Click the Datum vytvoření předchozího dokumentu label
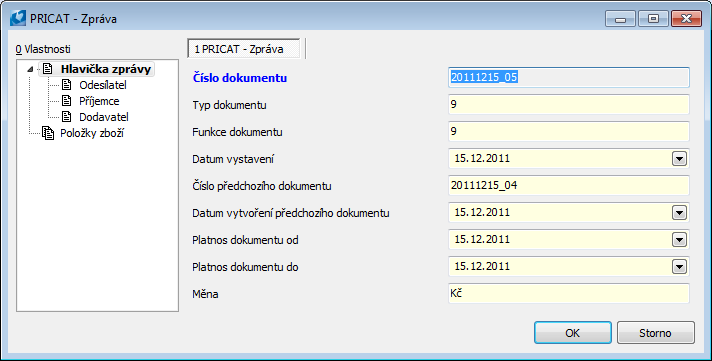The width and height of the screenshot is (712, 361). pyautogui.click(x=291, y=213)
